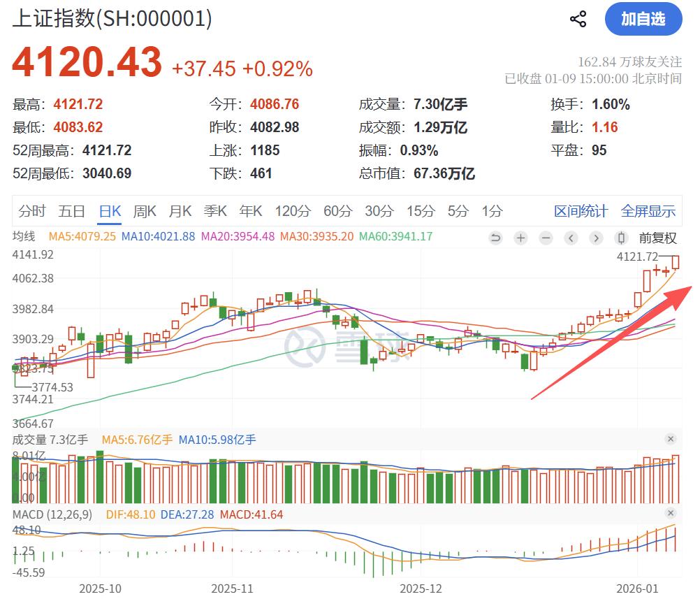Switch to the 60分 chart tab

tap(337, 211)
